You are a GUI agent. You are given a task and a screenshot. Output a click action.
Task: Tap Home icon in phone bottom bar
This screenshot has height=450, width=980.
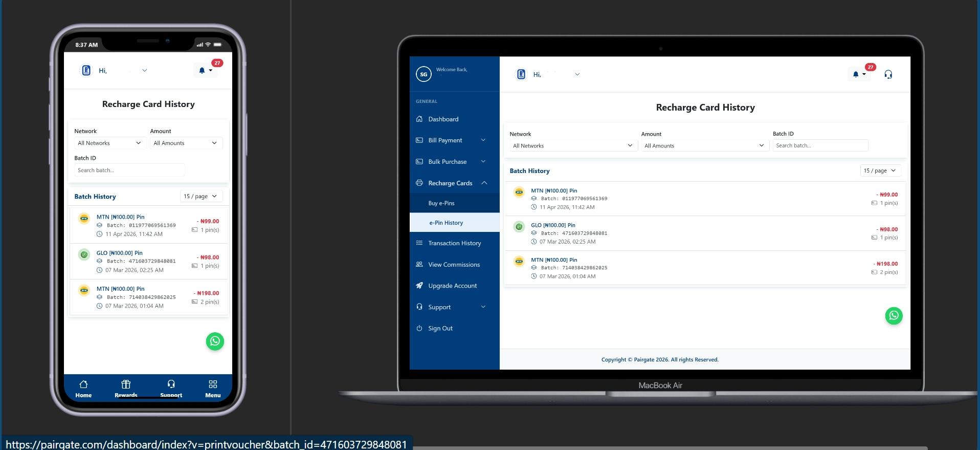(83, 384)
